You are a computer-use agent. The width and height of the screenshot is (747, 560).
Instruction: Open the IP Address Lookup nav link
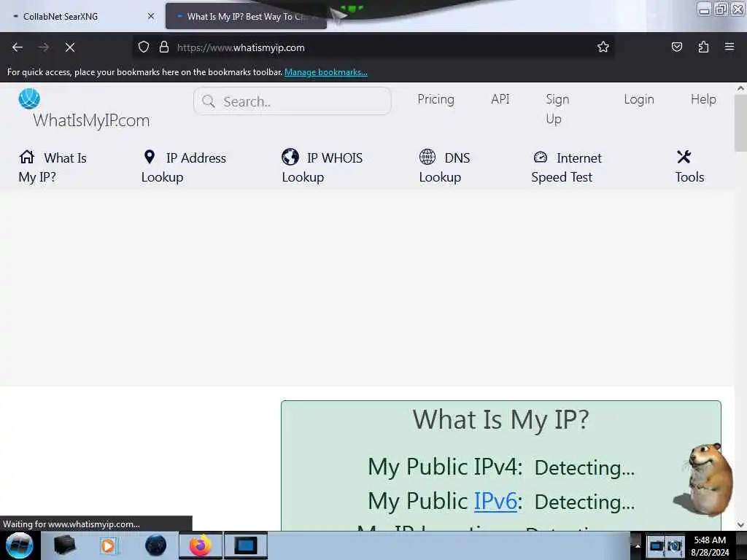click(184, 167)
